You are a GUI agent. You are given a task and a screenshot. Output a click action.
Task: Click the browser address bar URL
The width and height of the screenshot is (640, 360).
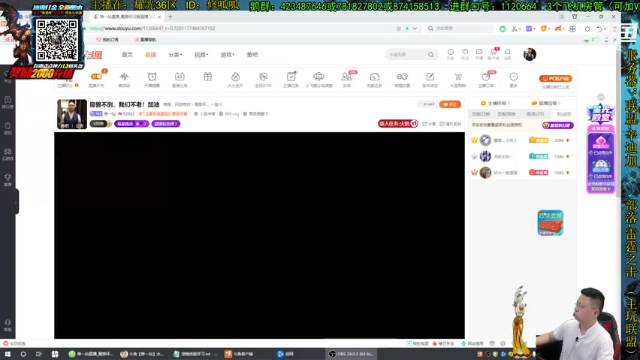pyautogui.click(x=152, y=29)
